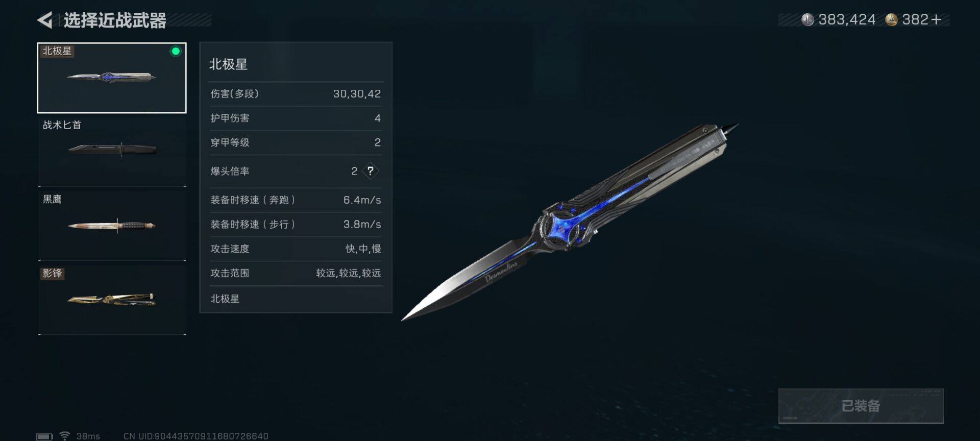Select the 北极星 weapon card
Image resolution: width=980 pixels, height=441 pixels.
[112, 78]
